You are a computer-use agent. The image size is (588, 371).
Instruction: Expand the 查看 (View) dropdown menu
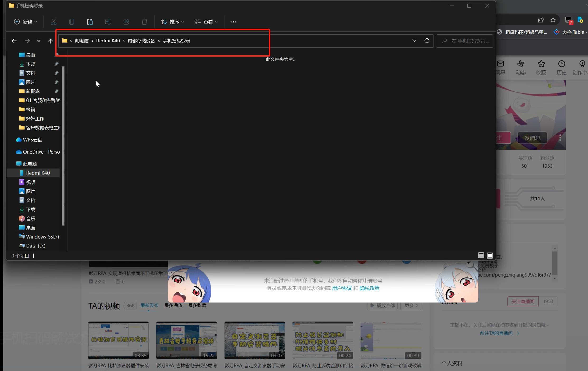(206, 22)
